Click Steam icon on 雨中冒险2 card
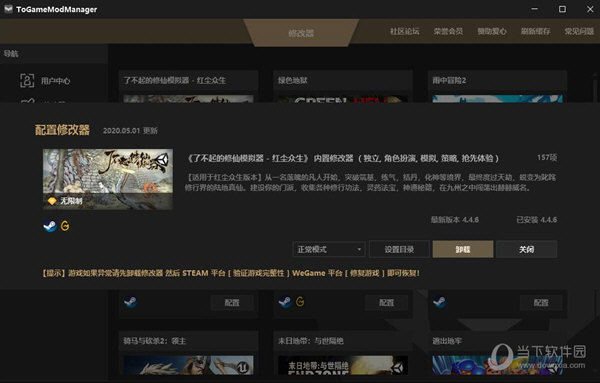 [x=440, y=302]
